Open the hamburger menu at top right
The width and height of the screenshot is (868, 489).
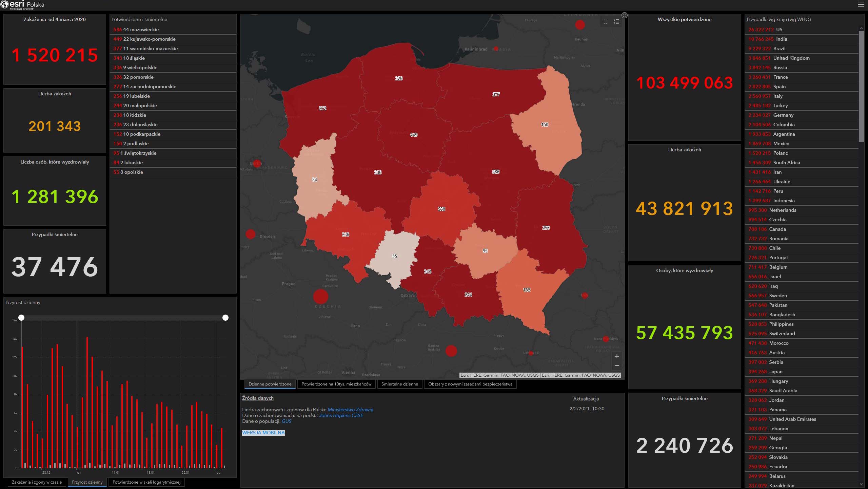pyautogui.click(x=861, y=4)
